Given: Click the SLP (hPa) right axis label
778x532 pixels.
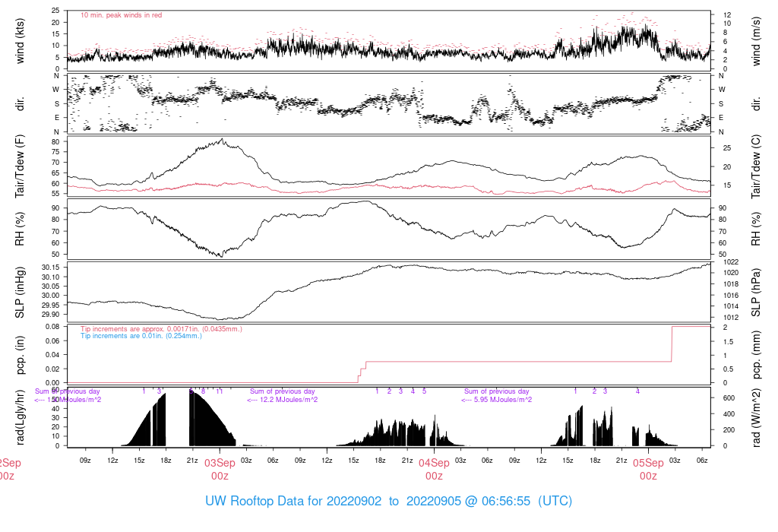Looking at the screenshot, I should [756, 293].
